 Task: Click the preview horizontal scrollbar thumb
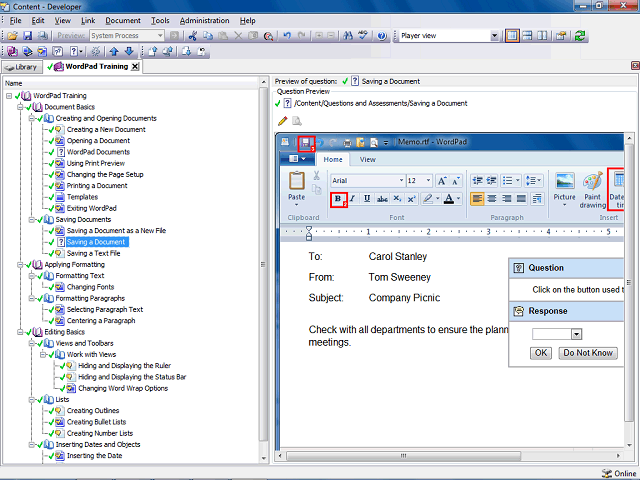tap(403, 456)
